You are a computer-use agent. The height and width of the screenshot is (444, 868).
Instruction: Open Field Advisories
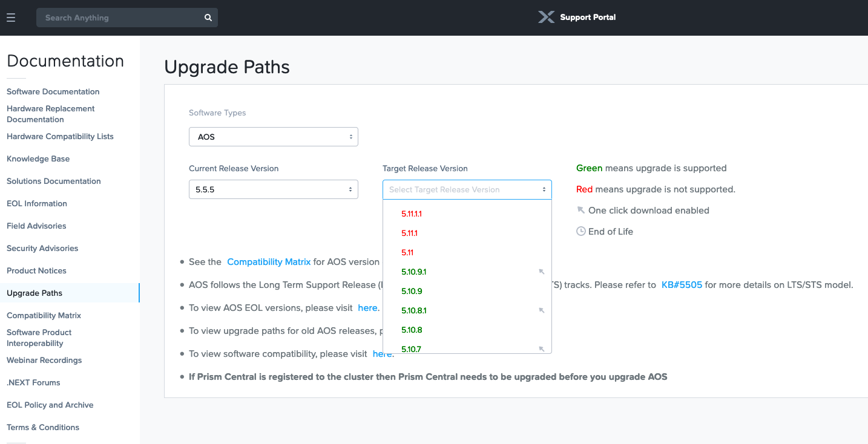click(x=36, y=226)
